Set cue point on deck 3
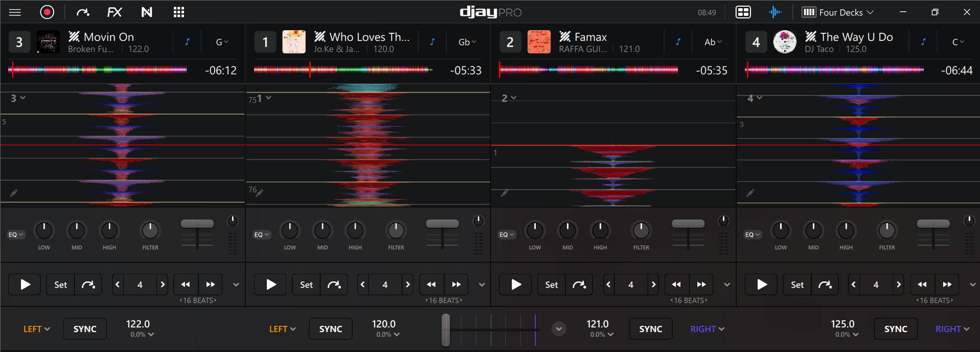Viewport: 980px width, 352px height. click(x=60, y=284)
